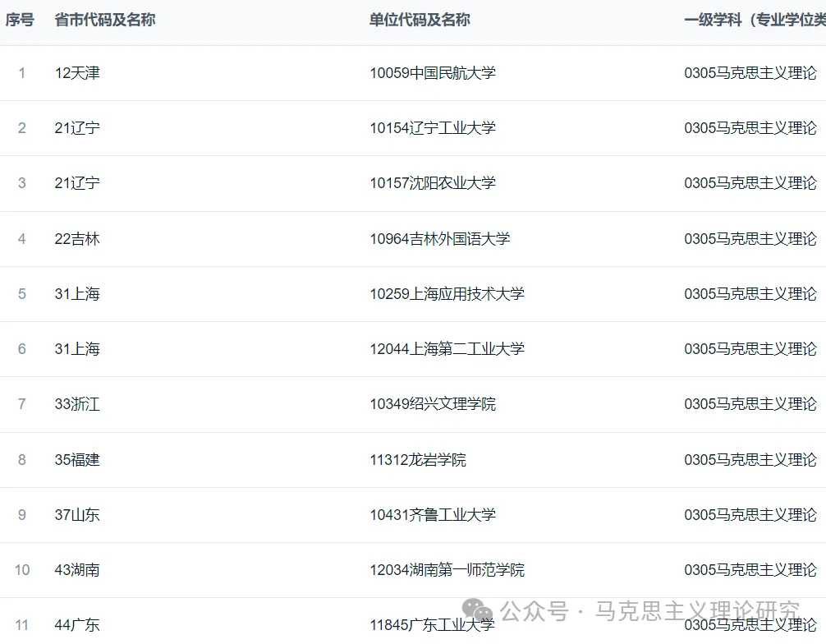This screenshot has height=644, width=826.
Task: Select cell 44广东
Action: coord(77,625)
